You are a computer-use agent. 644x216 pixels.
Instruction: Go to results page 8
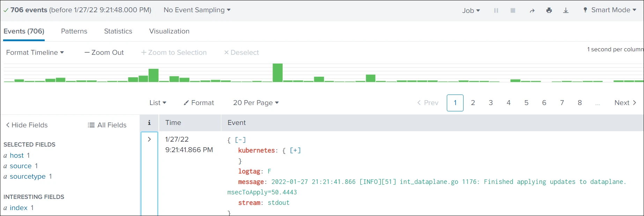click(580, 103)
